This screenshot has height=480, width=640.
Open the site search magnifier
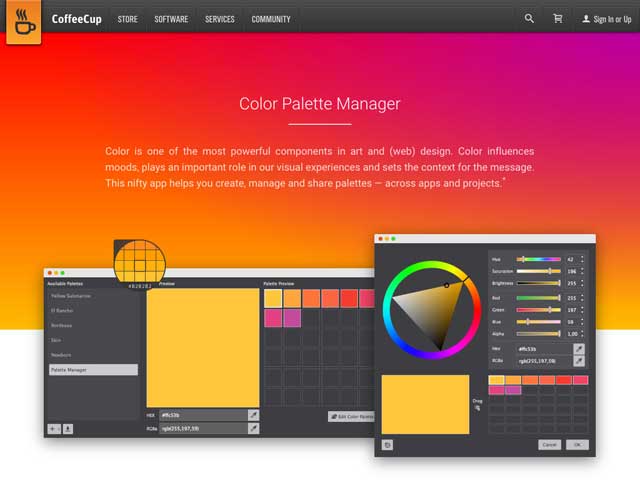click(529, 18)
